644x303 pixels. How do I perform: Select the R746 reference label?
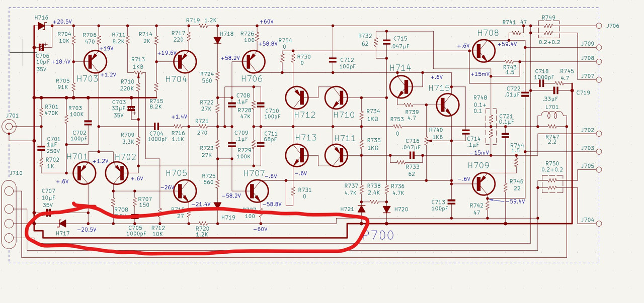(x=517, y=181)
